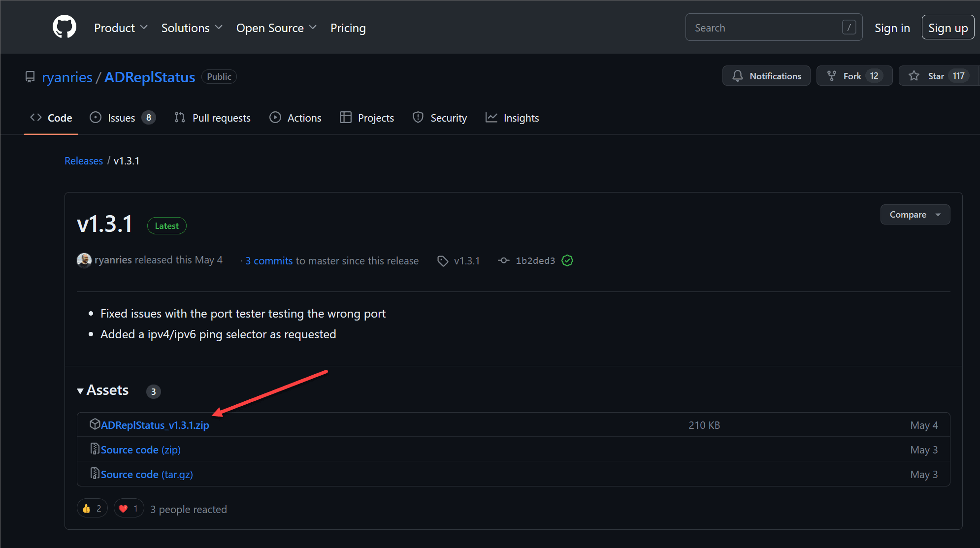Viewport: 980px width, 548px height.
Task: Switch to the Issues tab
Action: [x=122, y=118]
